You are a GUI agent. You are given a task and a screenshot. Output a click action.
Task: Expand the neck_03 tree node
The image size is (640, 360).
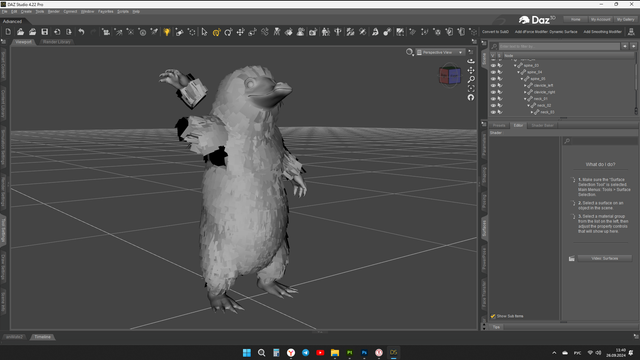click(531, 112)
